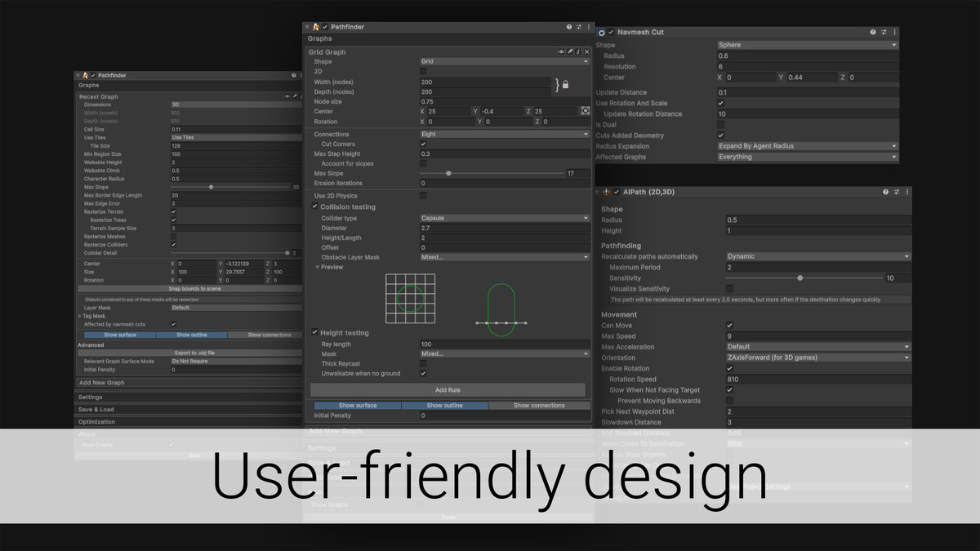Toggle Navmesh Cut component enabled checkbox

612,32
